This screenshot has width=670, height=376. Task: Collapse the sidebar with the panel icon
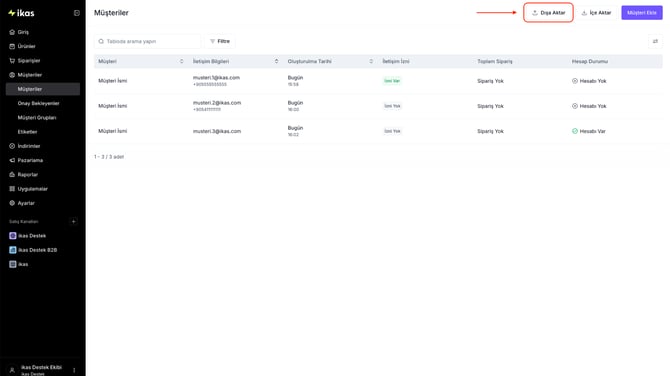click(77, 13)
